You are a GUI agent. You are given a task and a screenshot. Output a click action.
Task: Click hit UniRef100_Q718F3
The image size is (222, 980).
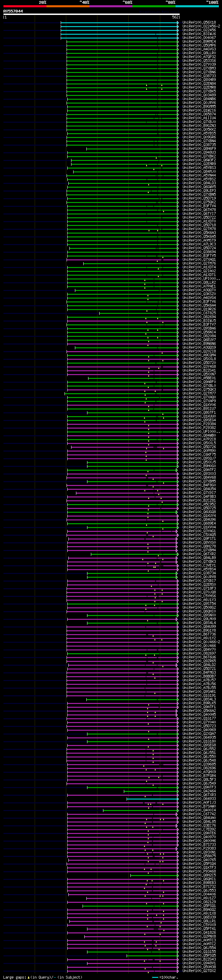click(x=199, y=588)
